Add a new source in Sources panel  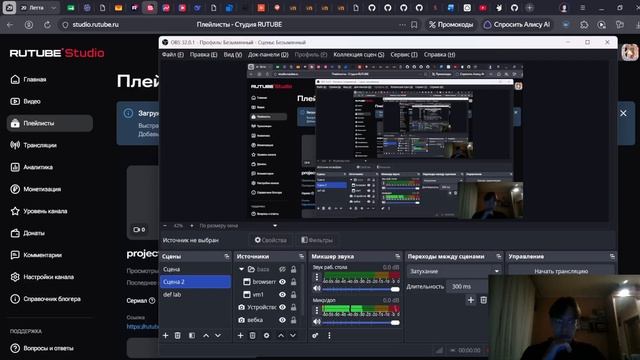click(240, 336)
